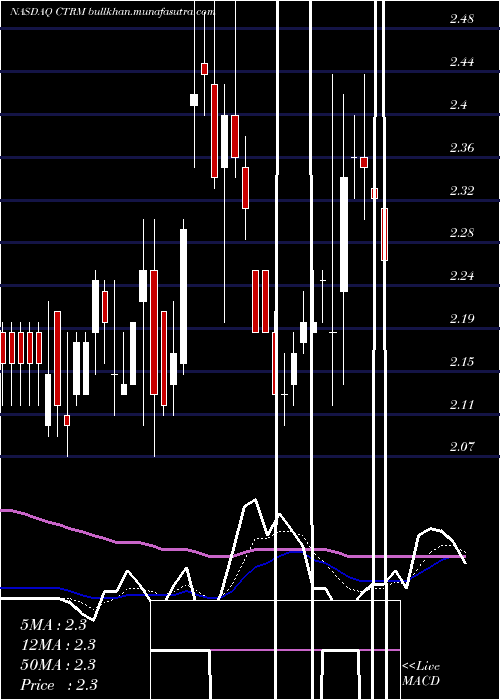Screen dimensions: 500x700
Task: Click the '12MA : 2.3' legend entry
Action: click(58, 645)
